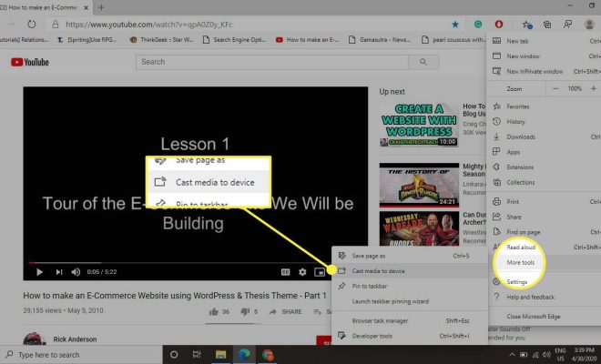Viewport: 601px width, 364px height.
Task: Open Favorites from Edge menu
Action: (544, 106)
